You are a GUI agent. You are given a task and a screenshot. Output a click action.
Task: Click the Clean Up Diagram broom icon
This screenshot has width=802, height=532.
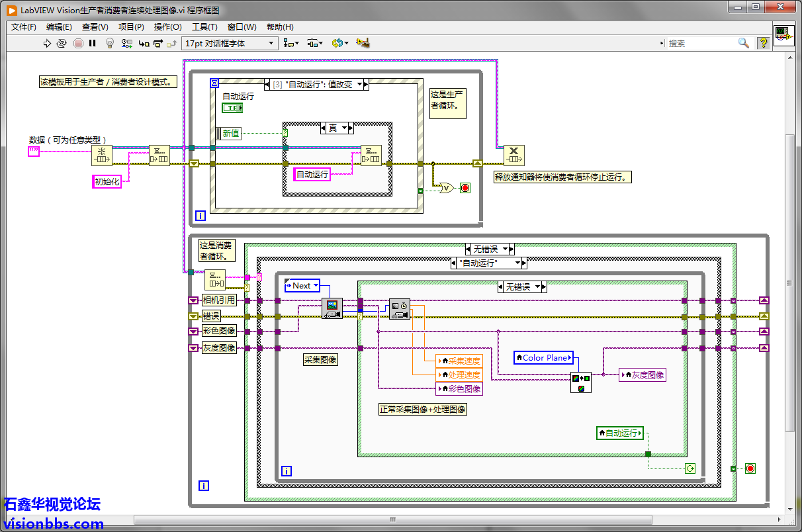[x=362, y=43]
